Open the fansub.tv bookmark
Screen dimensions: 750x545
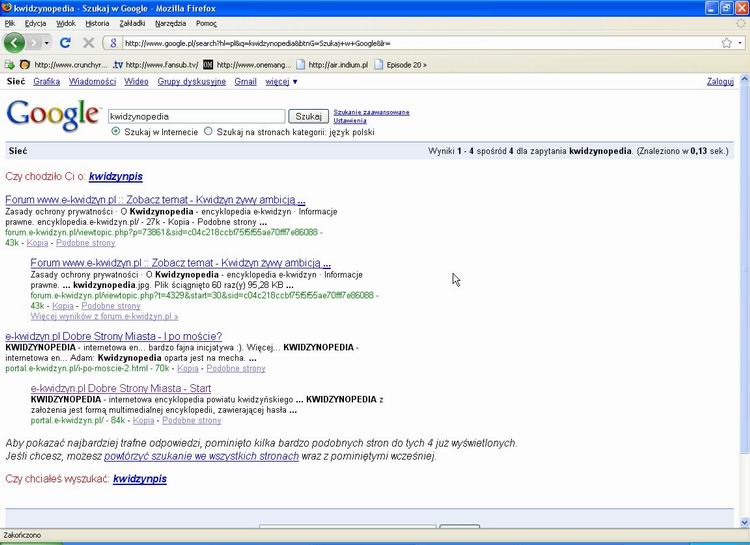pos(155,64)
